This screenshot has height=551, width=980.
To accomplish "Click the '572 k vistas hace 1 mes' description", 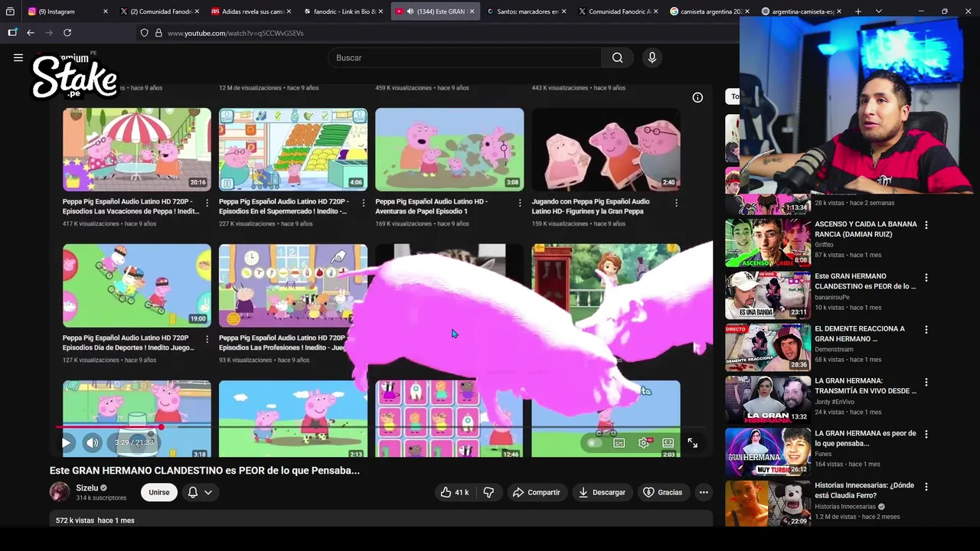I will coord(95,520).
